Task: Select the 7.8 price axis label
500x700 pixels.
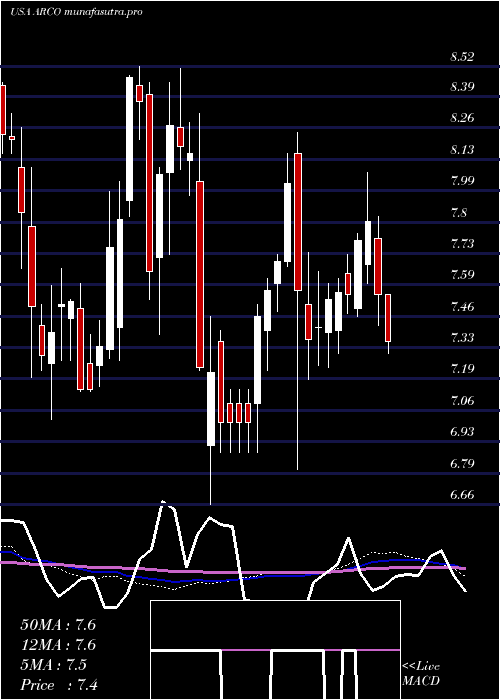Action: 459,212
